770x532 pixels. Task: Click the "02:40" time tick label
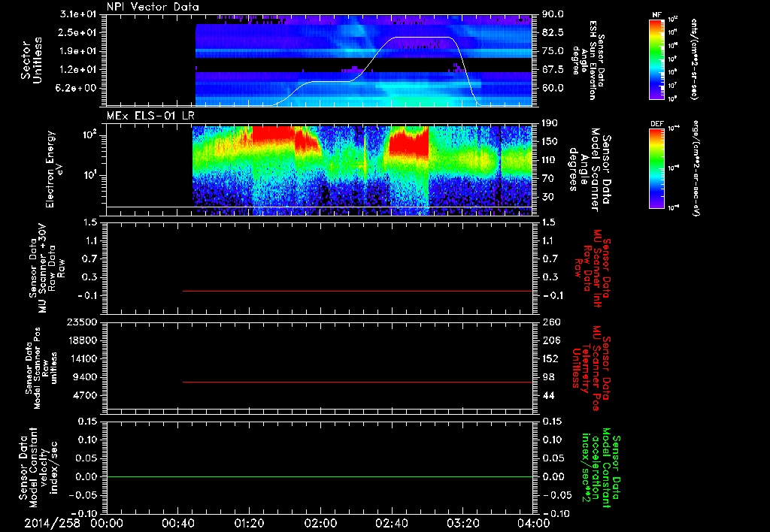392,523
